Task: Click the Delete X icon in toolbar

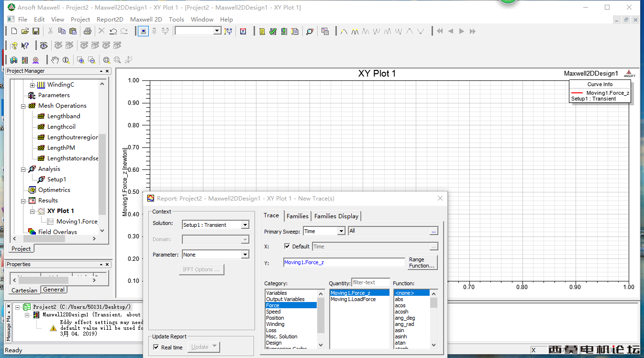Action: click(x=101, y=31)
